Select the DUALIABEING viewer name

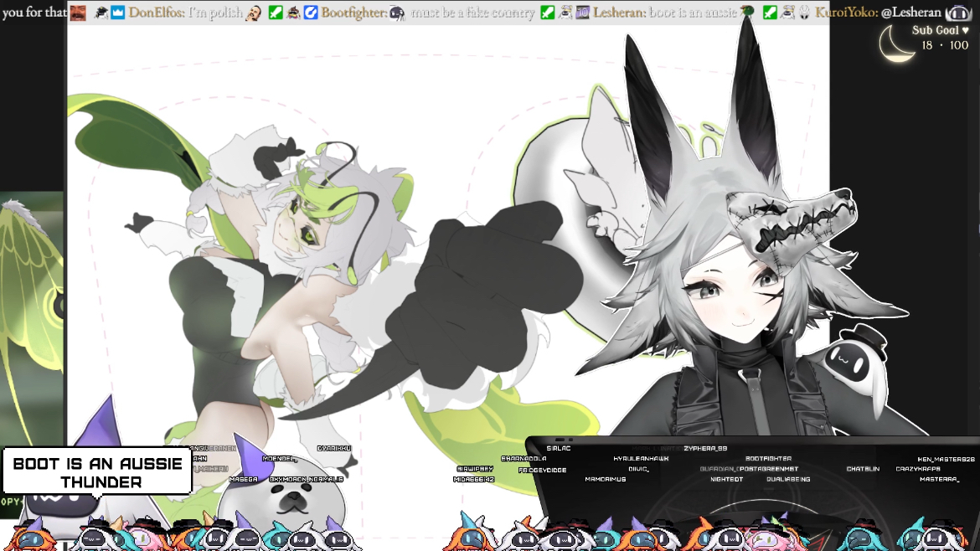click(x=788, y=479)
